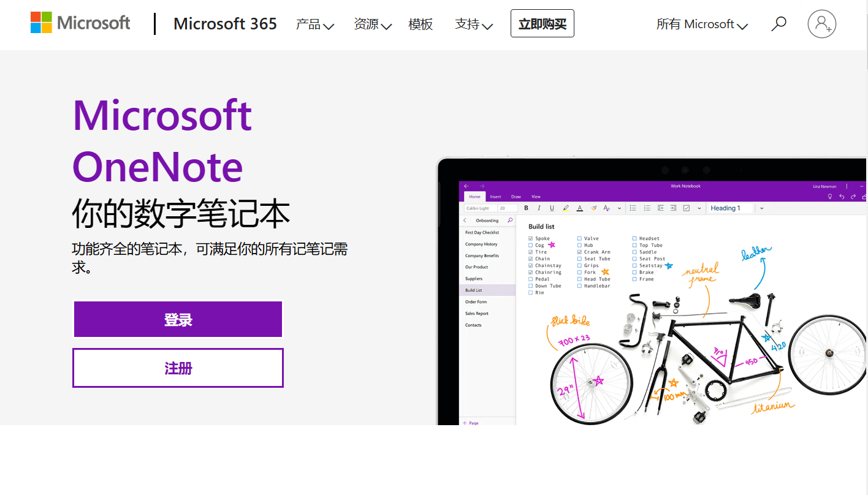Open the Microsoft 365 header link

pyautogui.click(x=225, y=24)
